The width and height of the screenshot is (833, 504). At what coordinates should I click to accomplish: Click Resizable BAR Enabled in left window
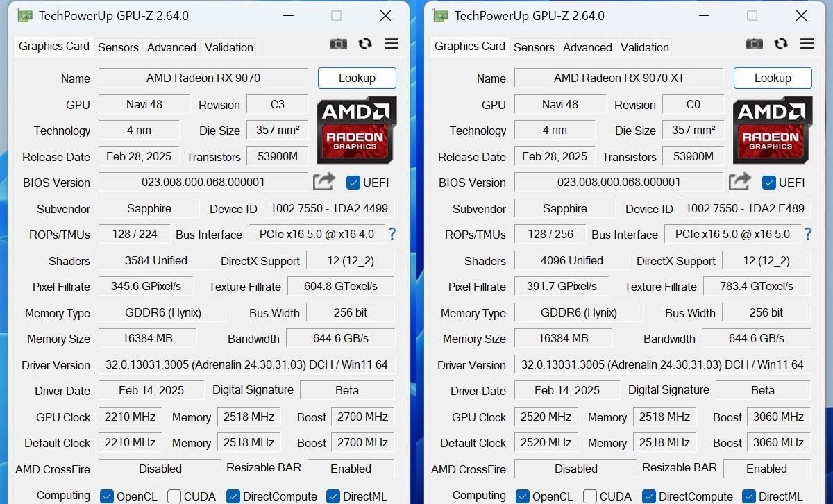(x=351, y=469)
